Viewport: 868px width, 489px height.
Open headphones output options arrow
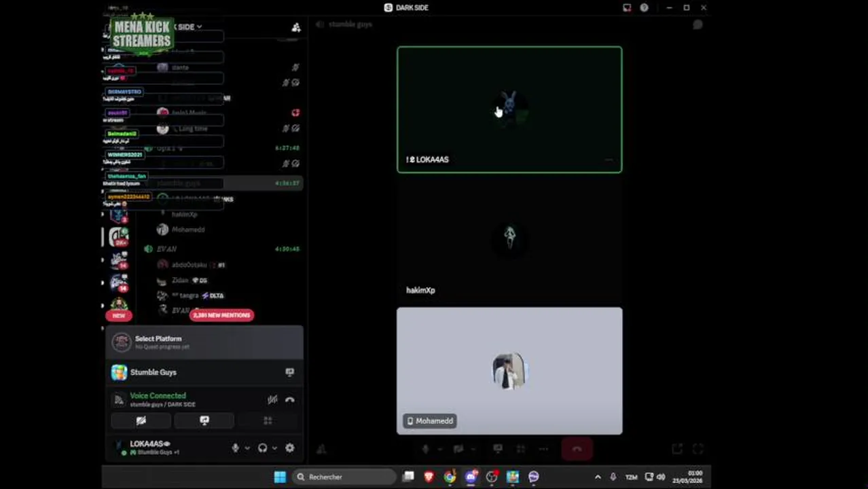(x=274, y=448)
